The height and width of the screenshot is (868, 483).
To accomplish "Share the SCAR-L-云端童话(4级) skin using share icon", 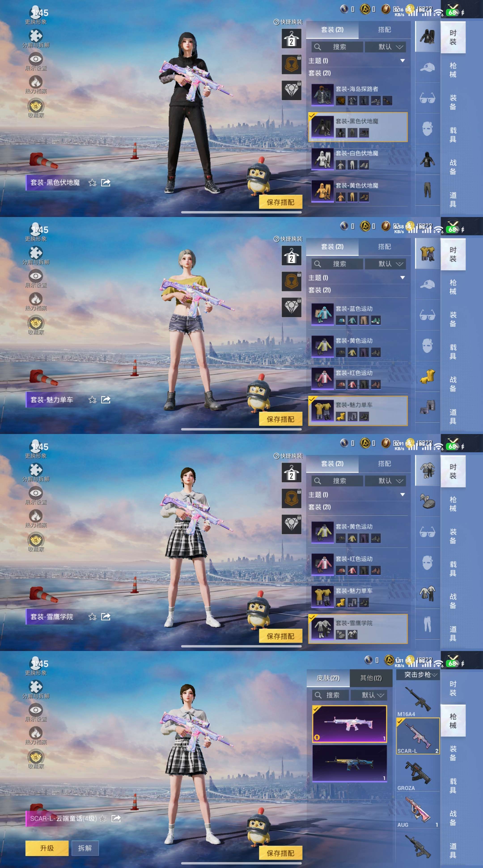I will point(116,819).
